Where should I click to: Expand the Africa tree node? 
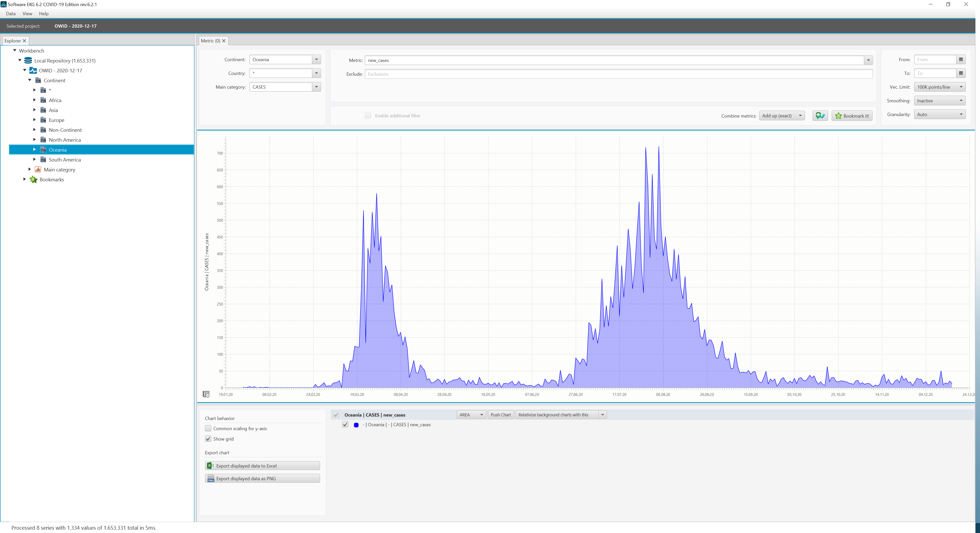pos(34,100)
